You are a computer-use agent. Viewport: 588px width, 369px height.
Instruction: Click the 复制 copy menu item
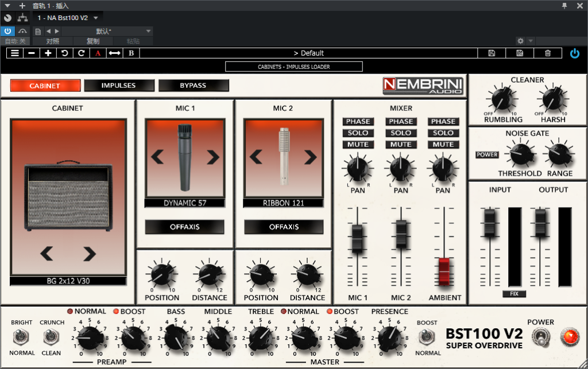click(93, 41)
